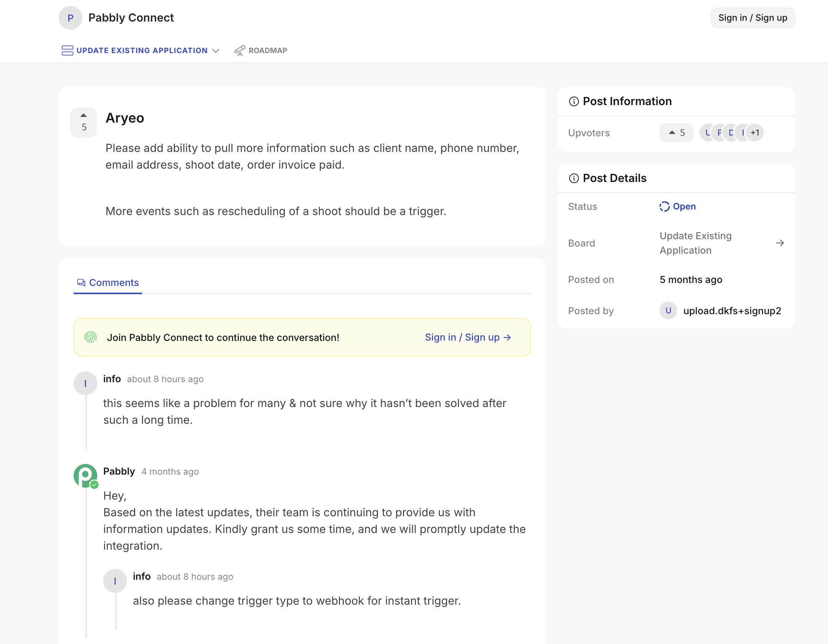Click the third upvoter avatar

[730, 133]
